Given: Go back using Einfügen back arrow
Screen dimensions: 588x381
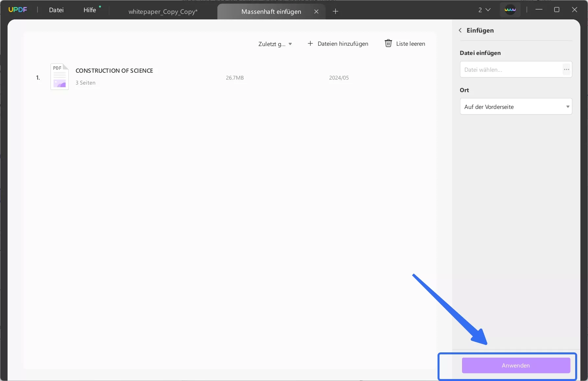Looking at the screenshot, I should tap(460, 30).
